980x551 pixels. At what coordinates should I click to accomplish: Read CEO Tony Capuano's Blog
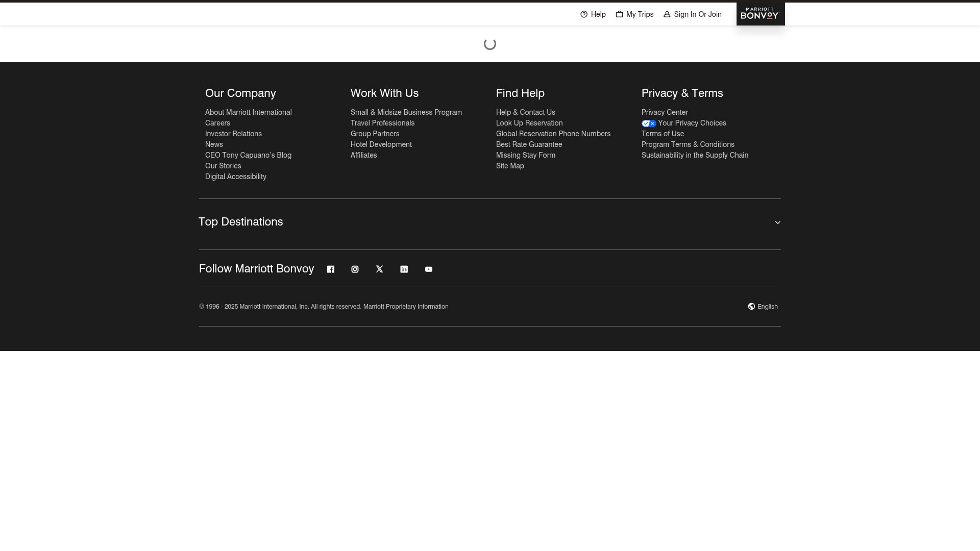click(x=248, y=155)
